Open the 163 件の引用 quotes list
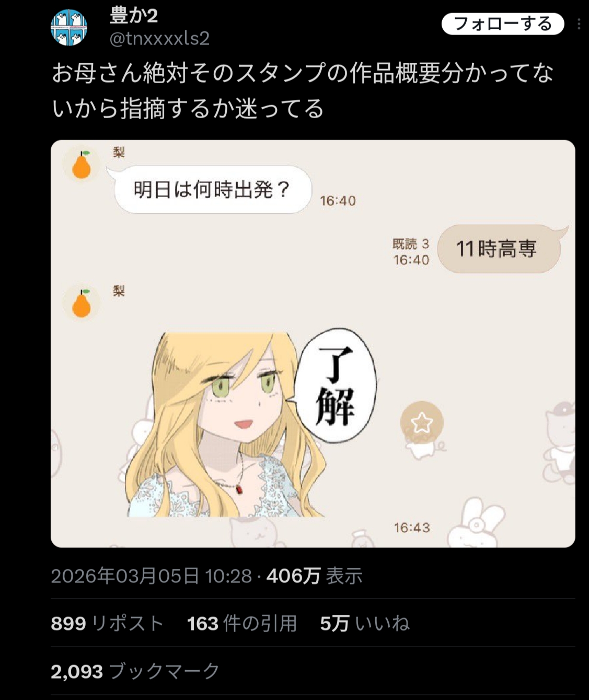The height and width of the screenshot is (700, 589). click(242, 623)
